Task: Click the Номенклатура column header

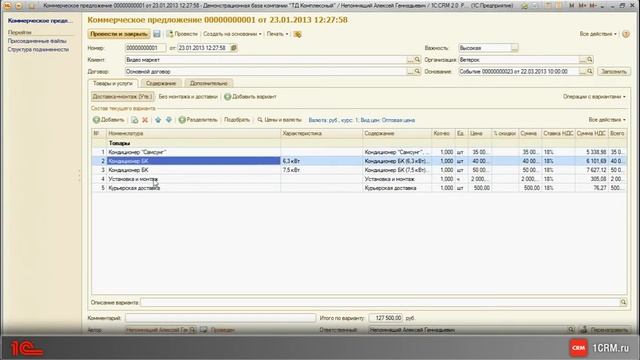Action: pos(193,133)
